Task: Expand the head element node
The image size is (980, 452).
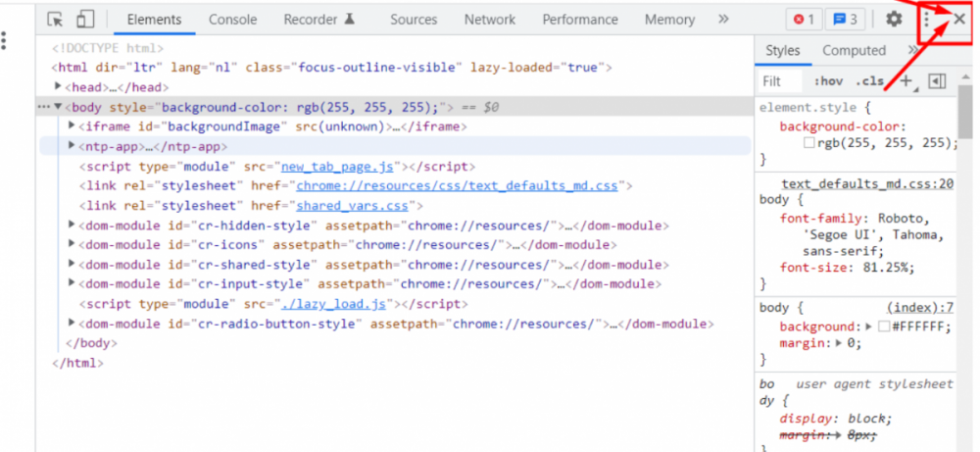Action: tap(58, 87)
